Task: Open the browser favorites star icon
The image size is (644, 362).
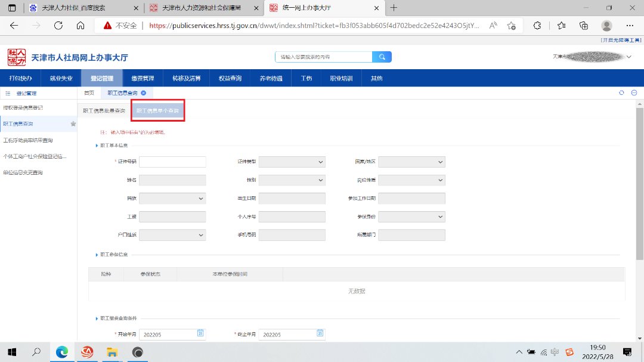Action: pos(561,26)
